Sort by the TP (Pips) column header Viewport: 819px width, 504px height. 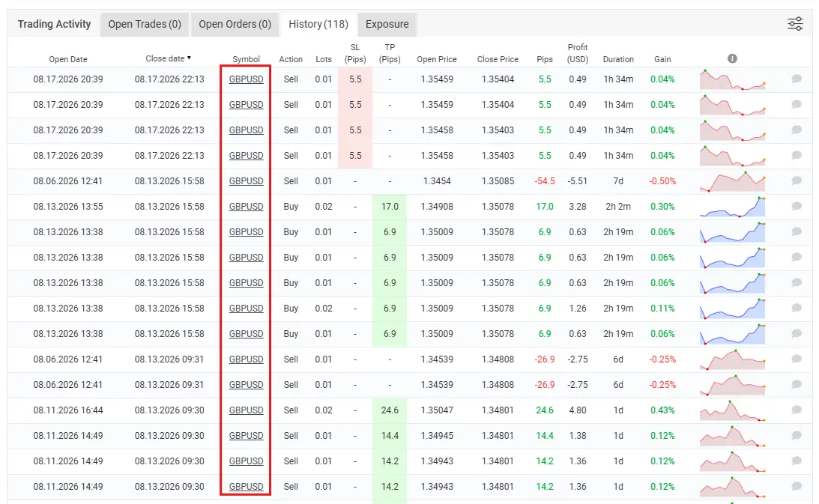point(390,53)
